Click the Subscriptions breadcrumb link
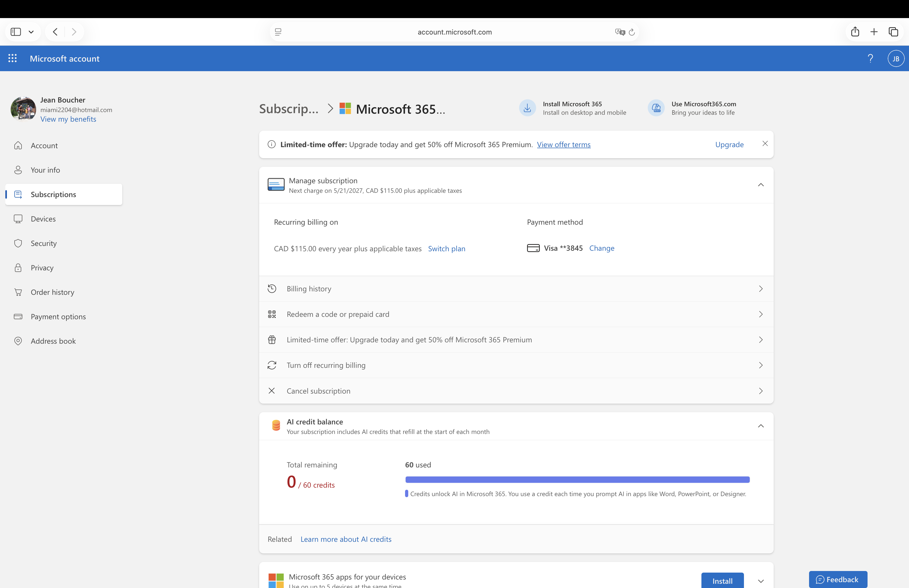This screenshot has height=588, width=909. (289, 109)
